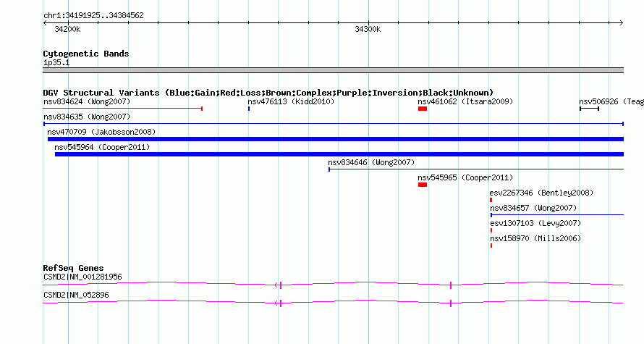Open the nsv476113 (Kidd2010) label
This screenshot has height=344, width=644.
click(291, 101)
